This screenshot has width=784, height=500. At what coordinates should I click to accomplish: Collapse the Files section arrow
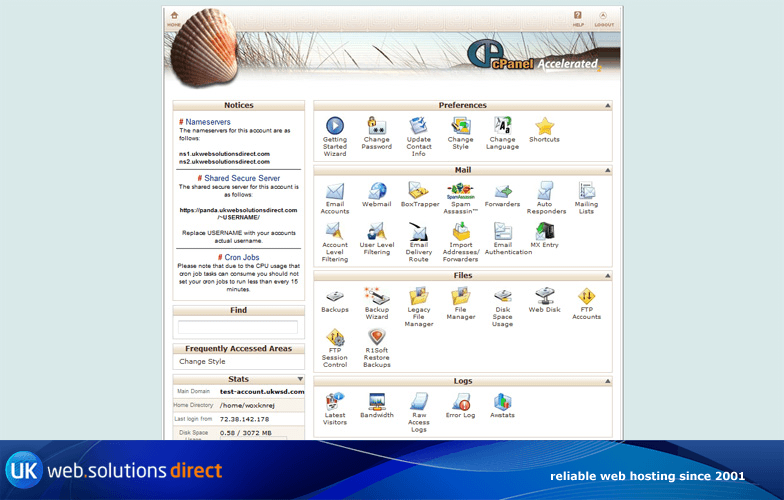[x=606, y=275]
